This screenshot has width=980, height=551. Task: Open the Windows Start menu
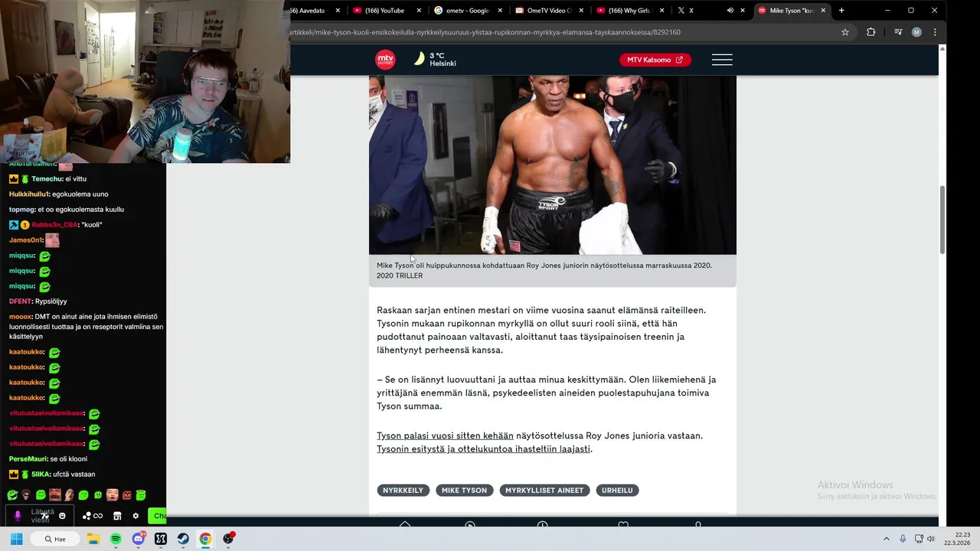(16, 539)
